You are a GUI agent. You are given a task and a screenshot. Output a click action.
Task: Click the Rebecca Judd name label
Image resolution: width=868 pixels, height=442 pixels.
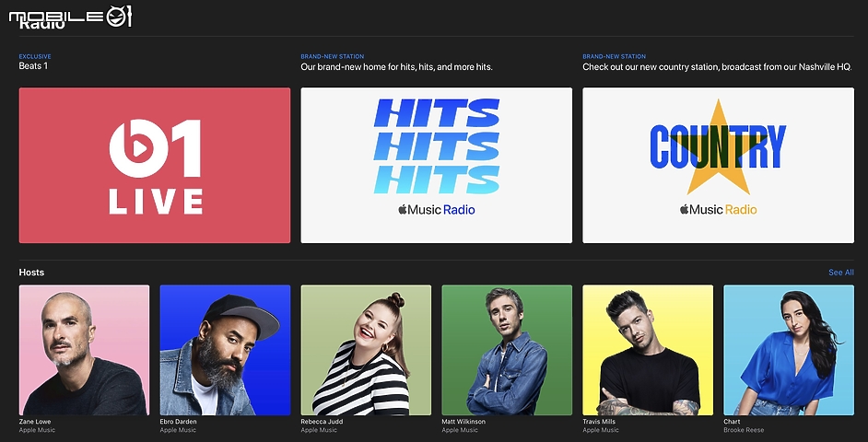coord(321,422)
